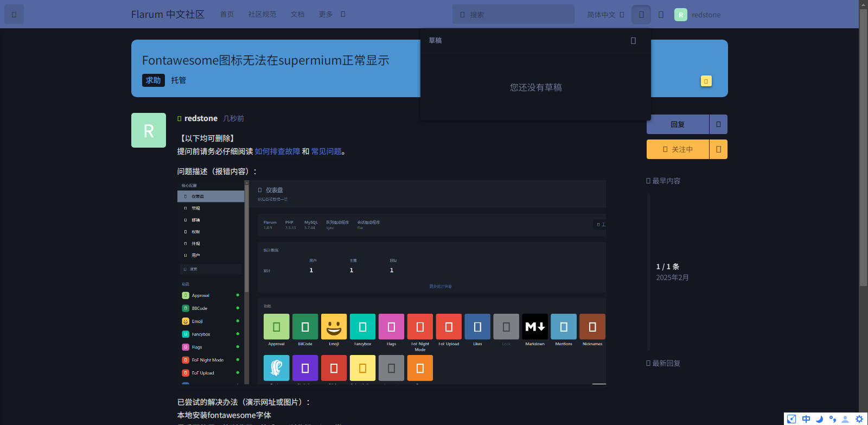Click the 关注中 follow button
Screen dimensions: 868x425
tap(678, 149)
